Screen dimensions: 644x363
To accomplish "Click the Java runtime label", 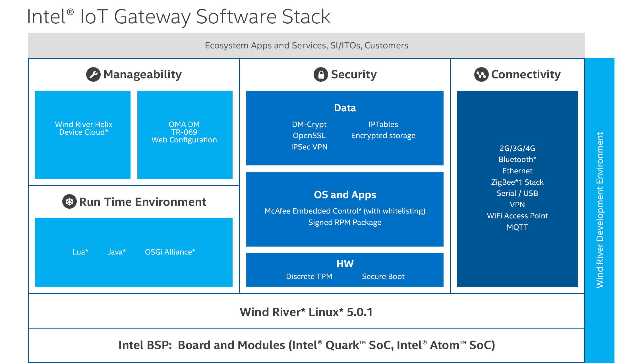I will [x=116, y=252].
